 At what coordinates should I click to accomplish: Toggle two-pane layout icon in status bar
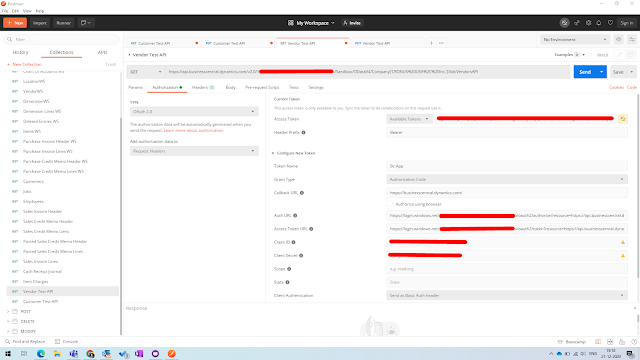pos(598,342)
